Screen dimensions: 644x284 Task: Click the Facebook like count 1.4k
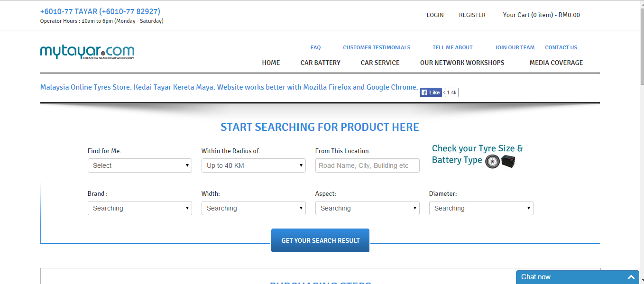click(x=451, y=92)
